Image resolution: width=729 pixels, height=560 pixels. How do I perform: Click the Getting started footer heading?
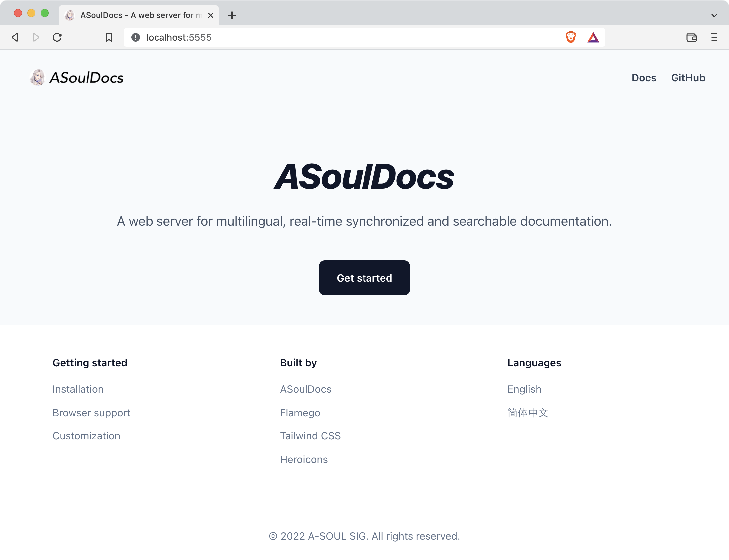90,363
